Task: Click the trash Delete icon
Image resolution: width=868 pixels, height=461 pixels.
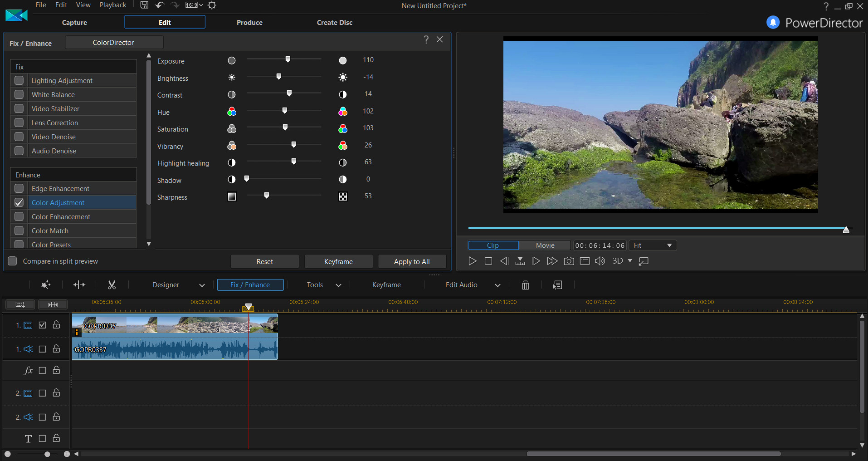Action: pyautogui.click(x=525, y=285)
